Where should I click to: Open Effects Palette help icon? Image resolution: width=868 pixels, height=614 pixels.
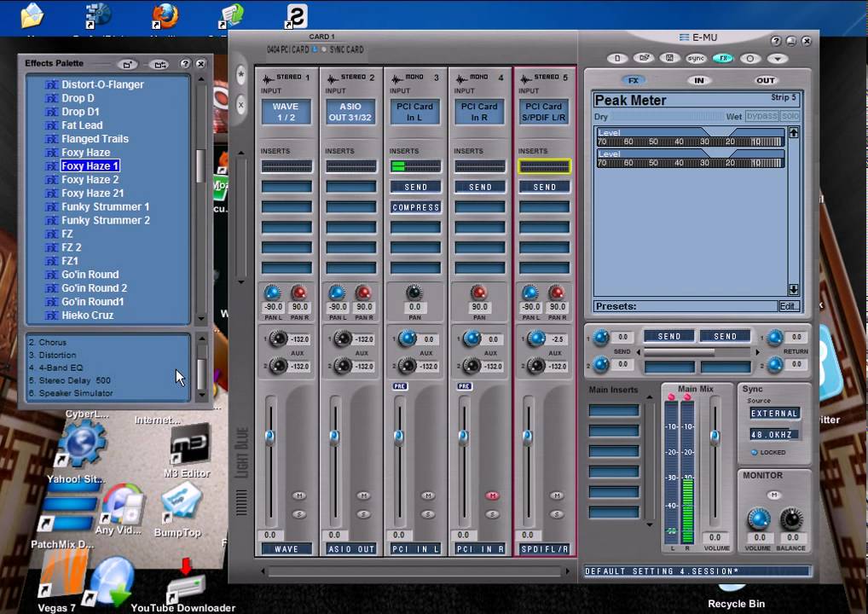pyautogui.click(x=185, y=64)
